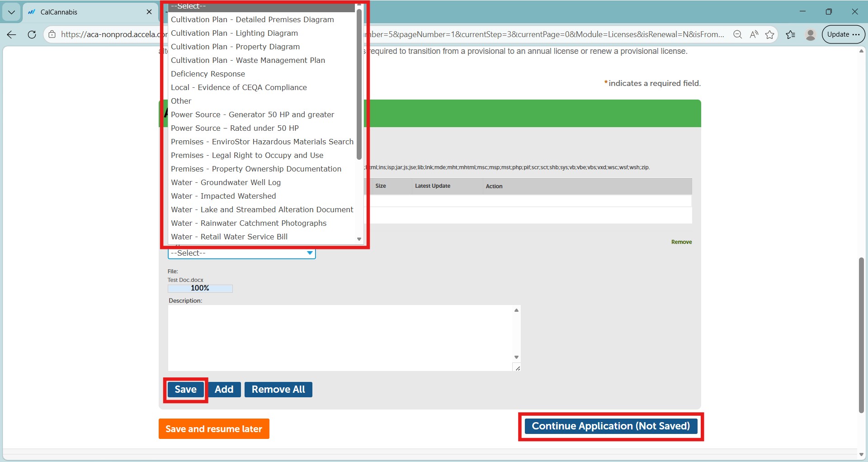
Task: Open the tab search chevron button
Action: pos(11,12)
